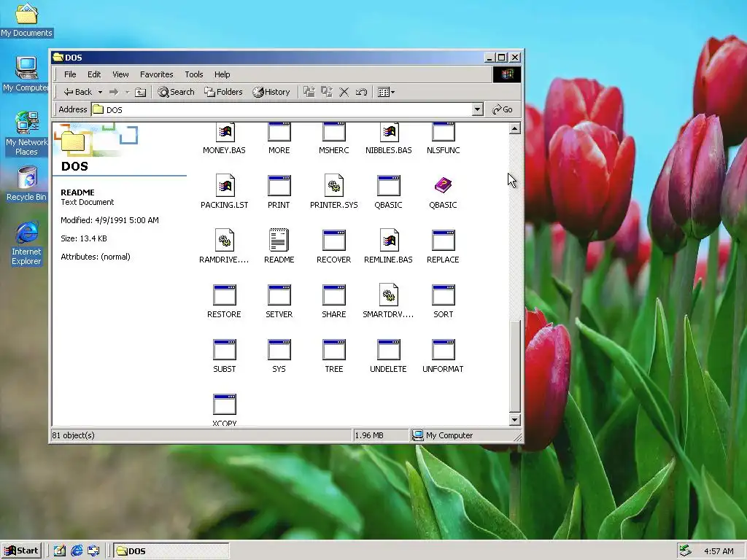Select the RESTORE program icon

(225, 295)
